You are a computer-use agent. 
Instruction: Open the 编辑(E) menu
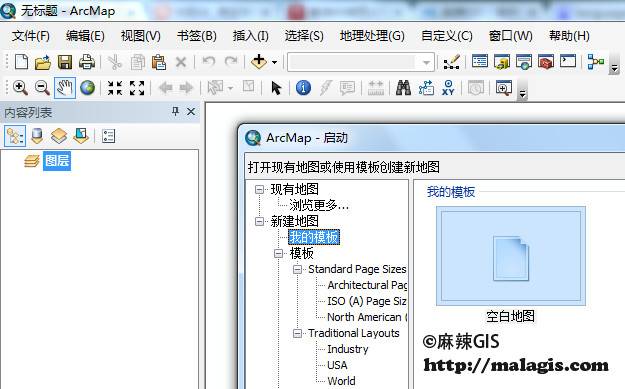coord(85,36)
